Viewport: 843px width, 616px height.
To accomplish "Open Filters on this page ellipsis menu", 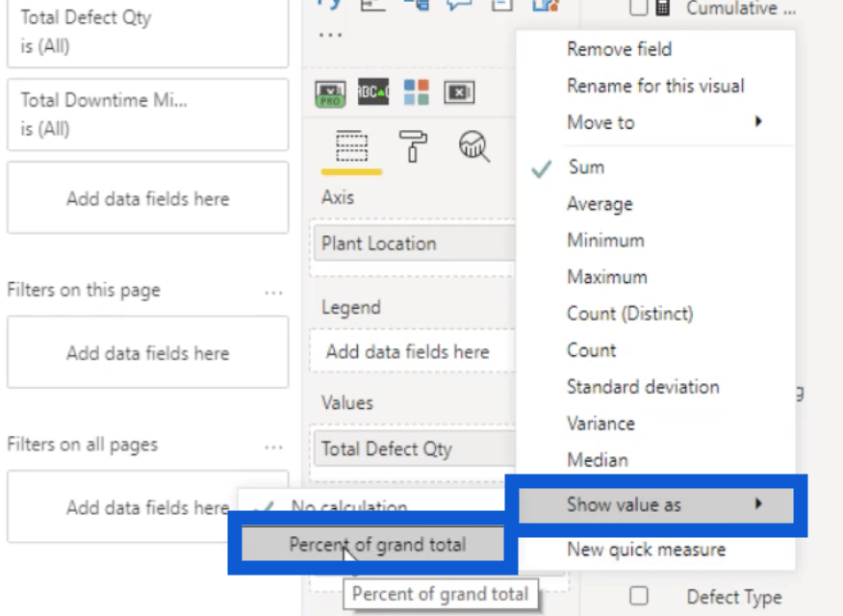I will coord(273,293).
